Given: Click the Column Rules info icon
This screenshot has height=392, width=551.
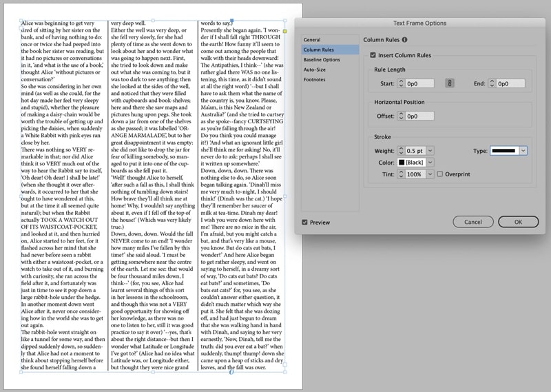Looking at the screenshot, I should pyautogui.click(x=404, y=40).
